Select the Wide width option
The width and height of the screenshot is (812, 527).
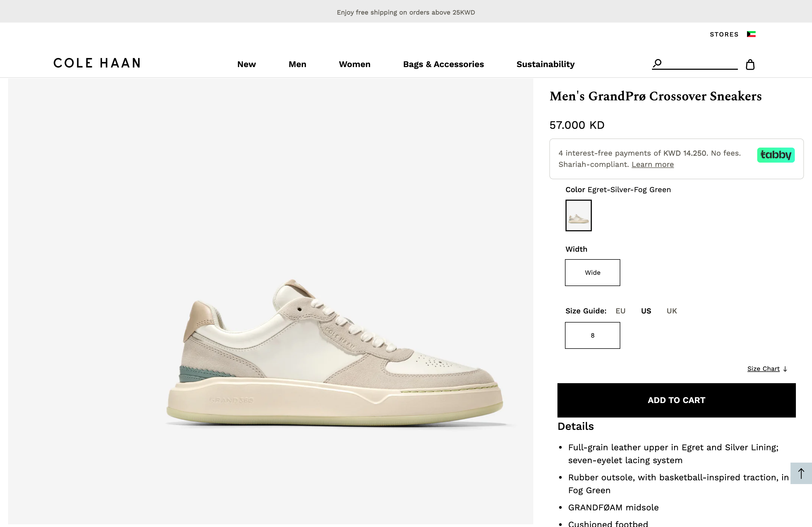tap(593, 272)
